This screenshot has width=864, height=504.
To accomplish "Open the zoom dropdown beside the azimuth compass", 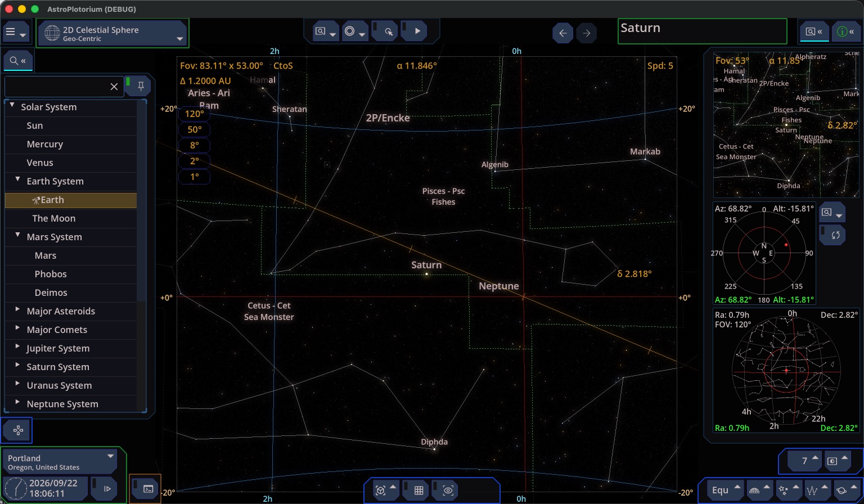I will [x=832, y=213].
